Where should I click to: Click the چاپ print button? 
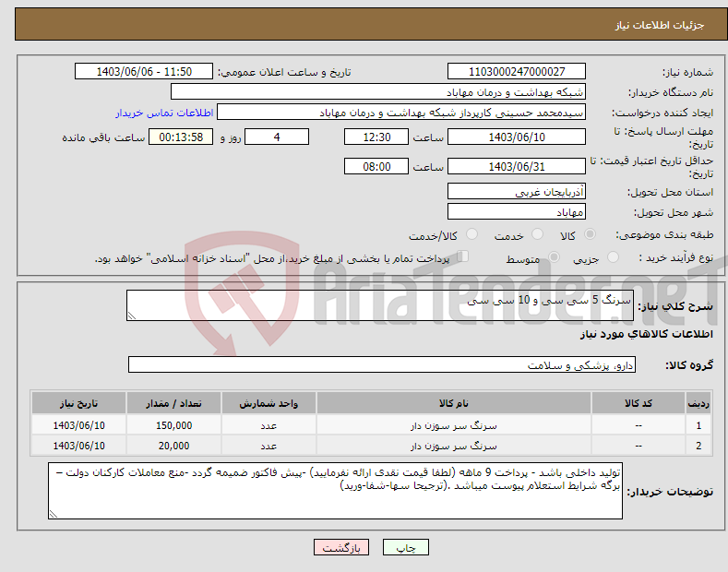406,547
